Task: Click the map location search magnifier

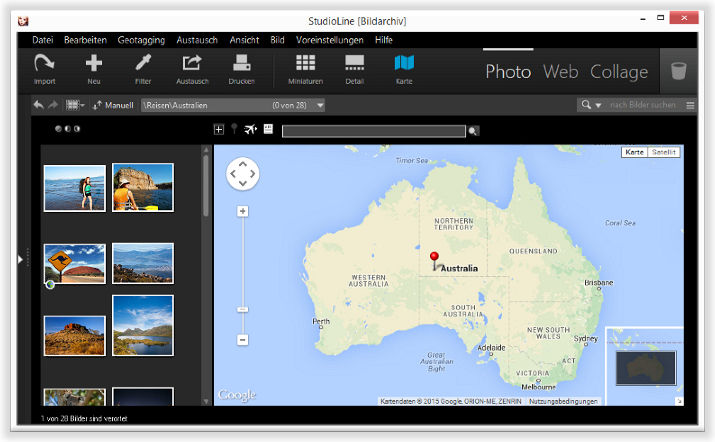Action: [x=474, y=131]
